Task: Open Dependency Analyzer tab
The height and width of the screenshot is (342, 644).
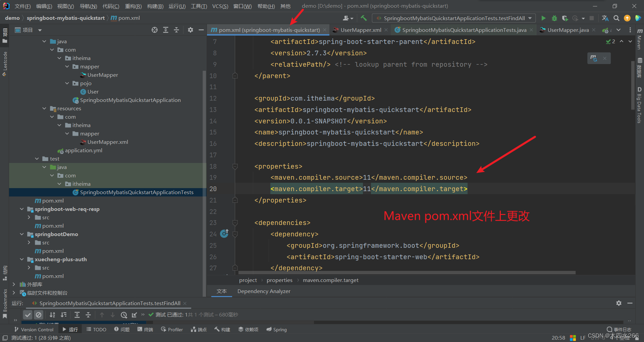Action: click(264, 291)
